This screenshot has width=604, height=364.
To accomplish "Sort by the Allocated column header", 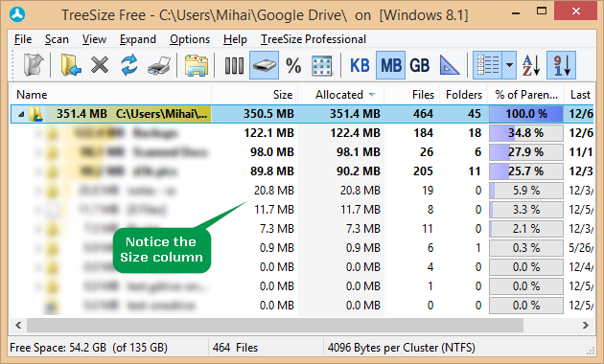I will pyautogui.click(x=341, y=95).
